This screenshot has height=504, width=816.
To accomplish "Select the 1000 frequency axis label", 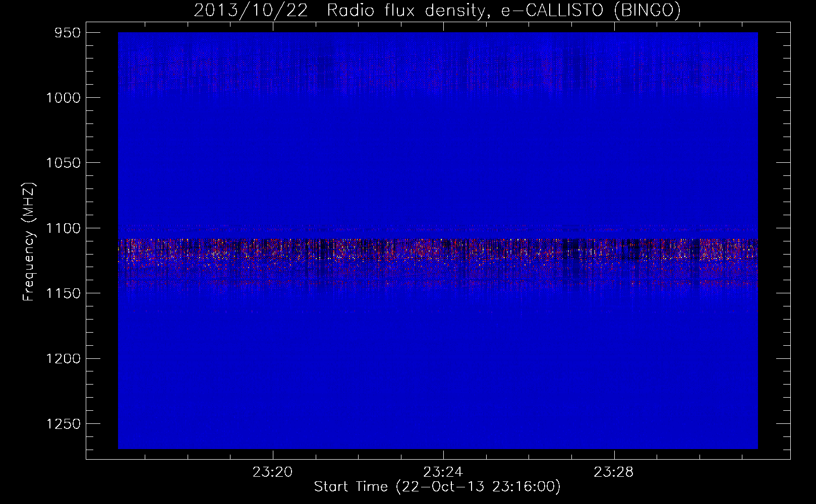I will [x=63, y=97].
